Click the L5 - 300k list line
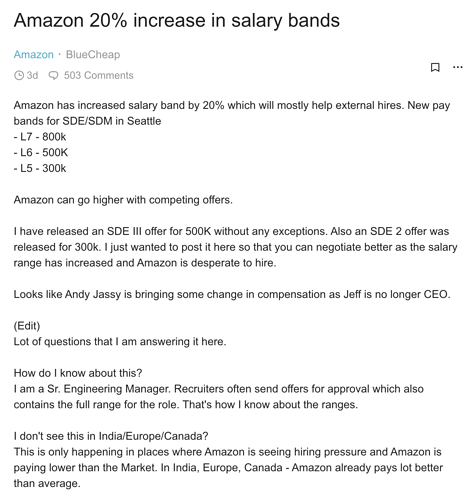Screen dimensions: 474x500 point(40,168)
